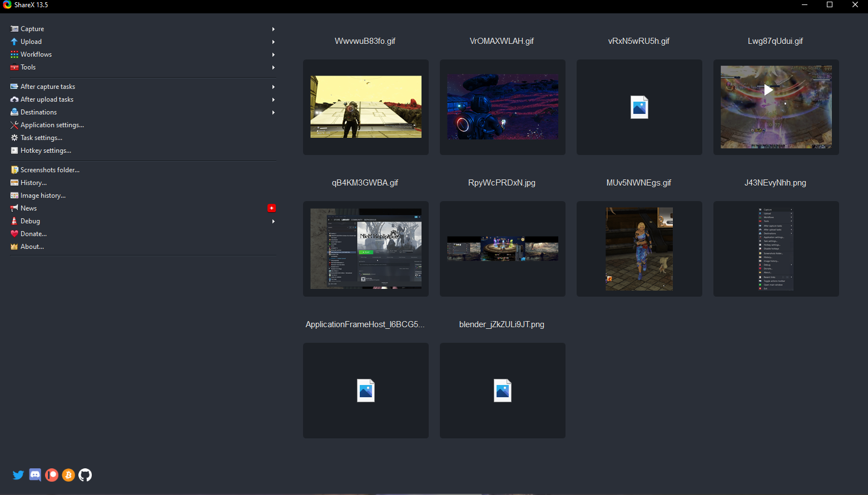The width and height of the screenshot is (868, 495).
Task: Click the Hotkey settings keyboard icon
Action: point(14,150)
